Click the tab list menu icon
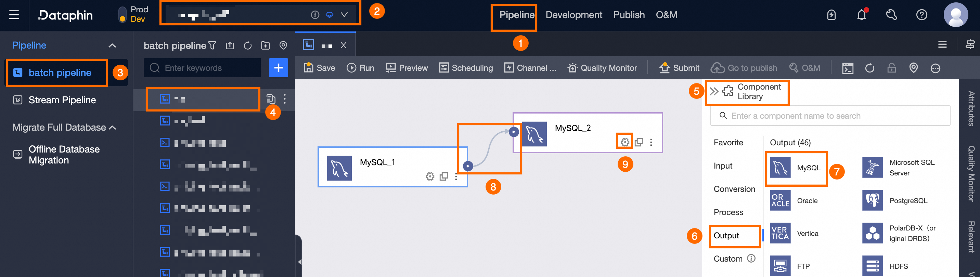 (x=942, y=44)
